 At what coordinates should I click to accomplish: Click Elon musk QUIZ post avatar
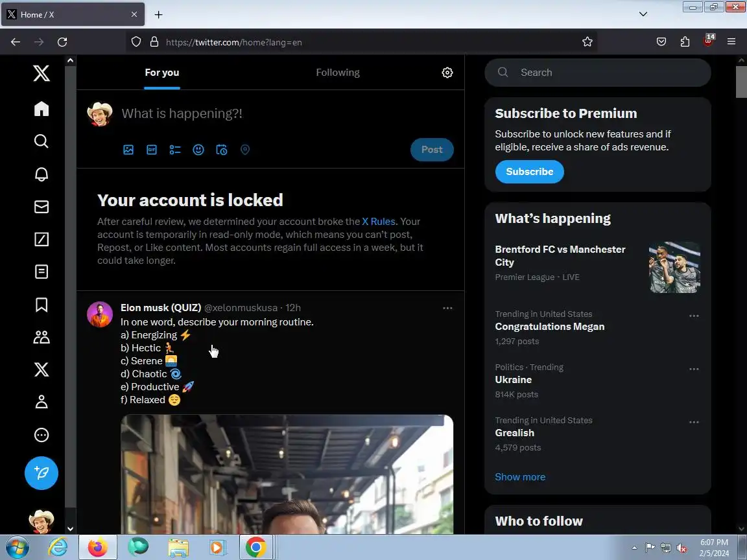tap(100, 314)
